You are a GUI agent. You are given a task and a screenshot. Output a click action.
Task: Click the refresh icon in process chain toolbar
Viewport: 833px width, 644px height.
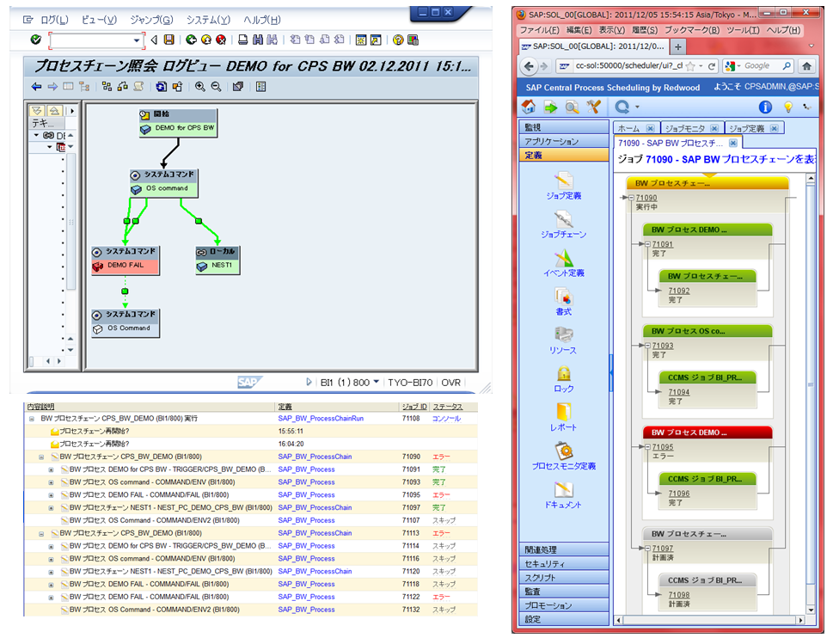pyautogui.click(x=161, y=87)
